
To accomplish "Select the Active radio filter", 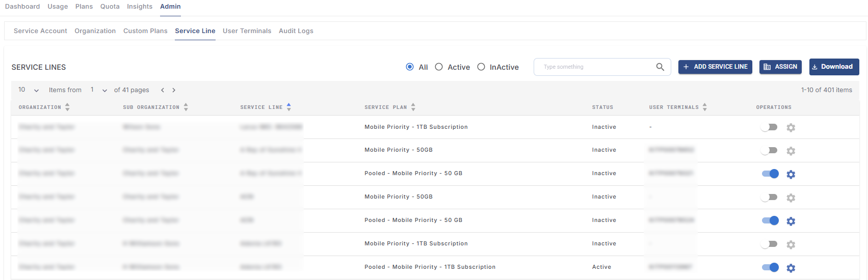I will pos(439,67).
